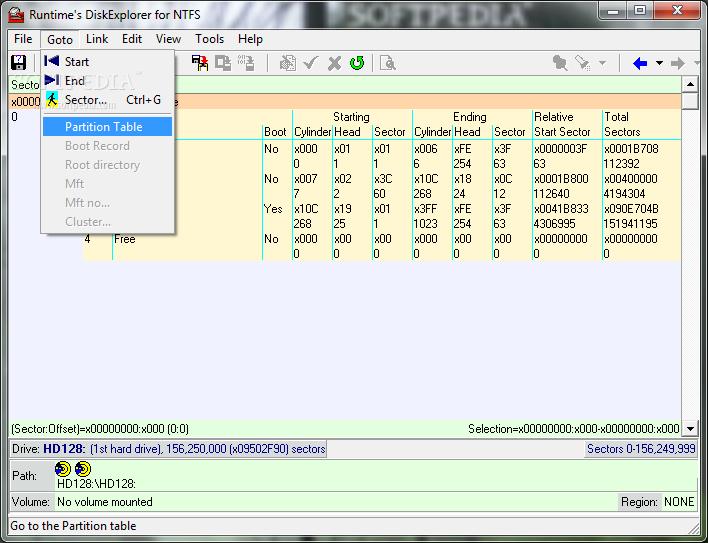
Task: Click the relative start sector 4306995
Action: coord(554,224)
